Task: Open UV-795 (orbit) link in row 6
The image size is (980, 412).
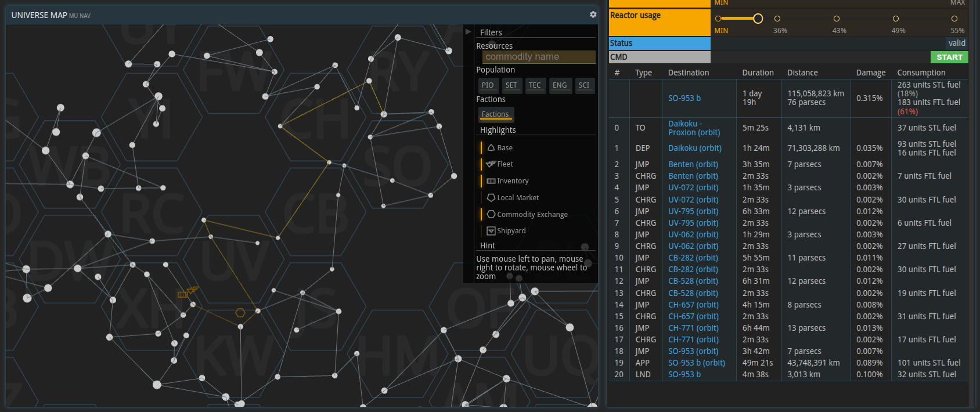Action: pos(693,211)
